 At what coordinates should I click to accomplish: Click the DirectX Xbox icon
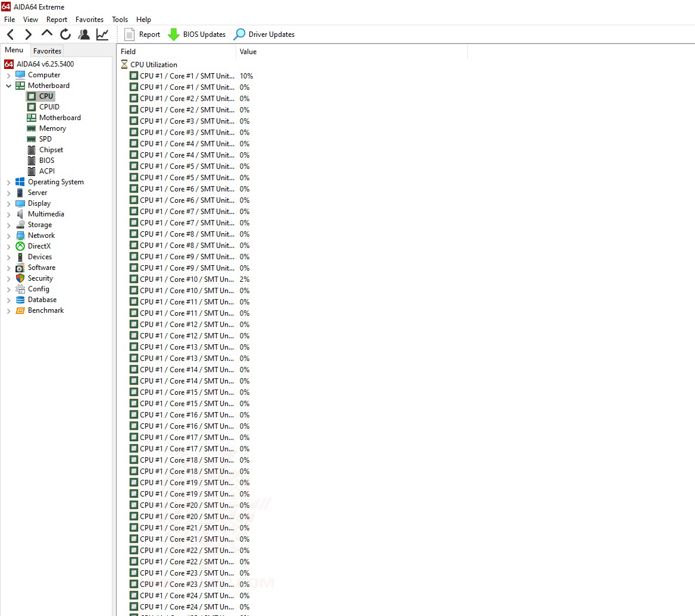20,246
